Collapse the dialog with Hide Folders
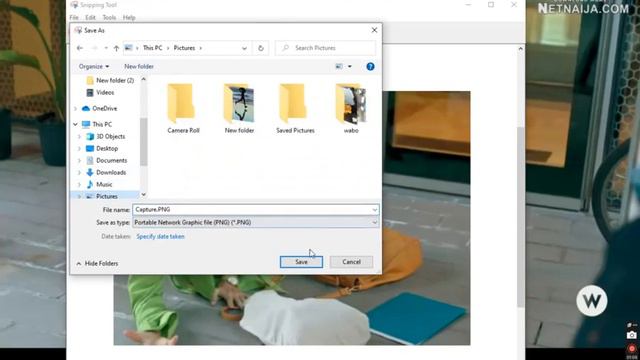640x360 pixels. tap(97, 264)
